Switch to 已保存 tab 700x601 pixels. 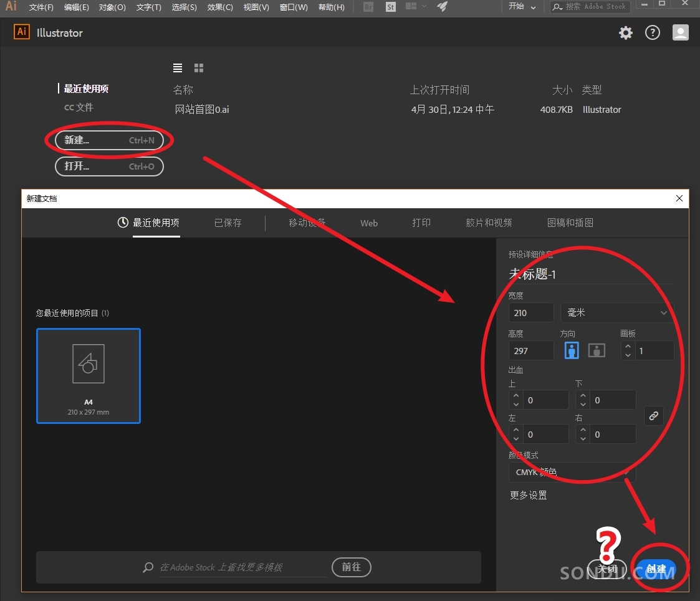coord(228,223)
